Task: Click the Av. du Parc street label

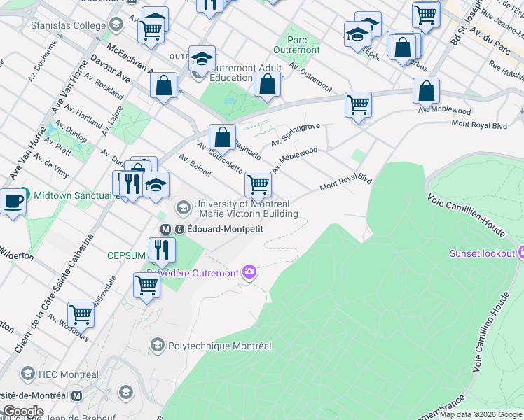Action: point(490,41)
